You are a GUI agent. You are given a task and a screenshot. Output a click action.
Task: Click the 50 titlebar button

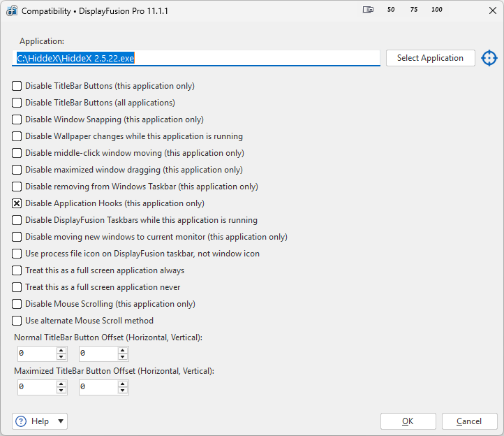(391, 10)
